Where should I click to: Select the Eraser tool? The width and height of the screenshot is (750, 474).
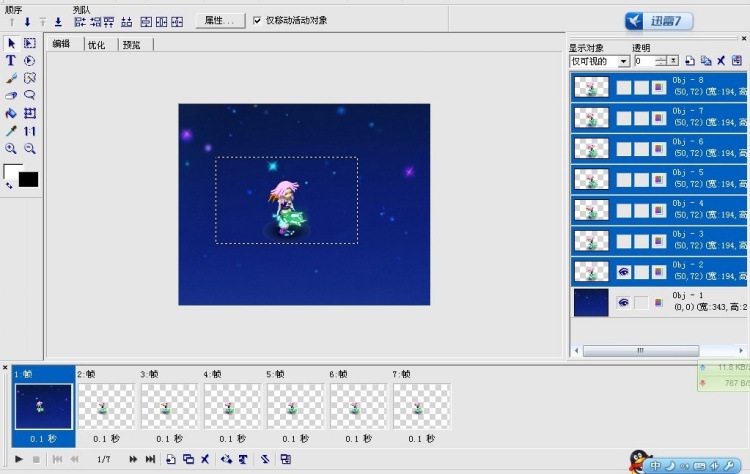click(11, 95)
